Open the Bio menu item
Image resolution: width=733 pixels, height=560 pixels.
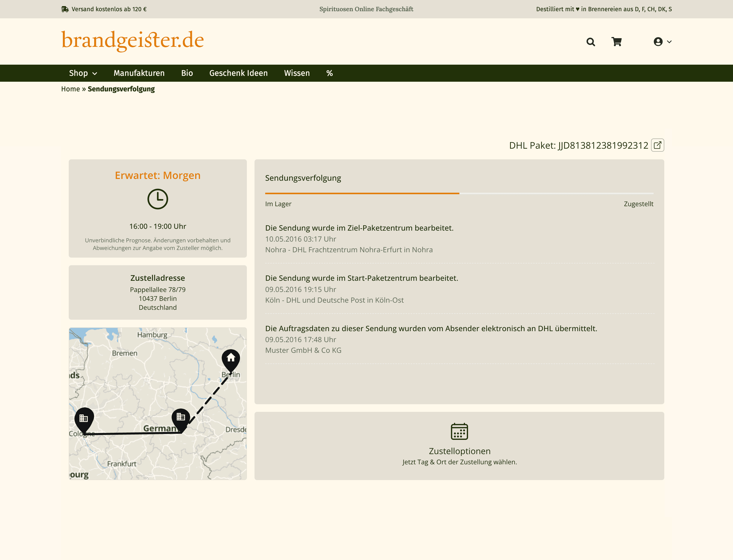coord(187,73)
